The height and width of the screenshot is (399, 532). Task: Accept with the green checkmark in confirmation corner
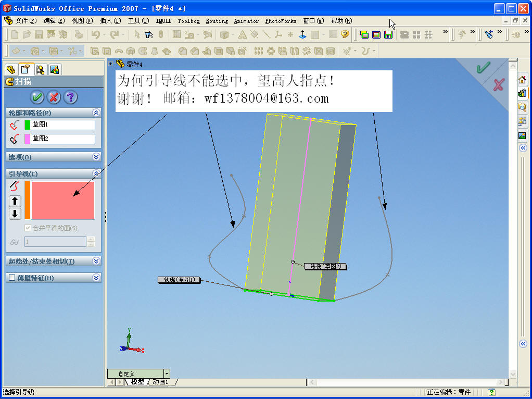(x=483, y=68)
